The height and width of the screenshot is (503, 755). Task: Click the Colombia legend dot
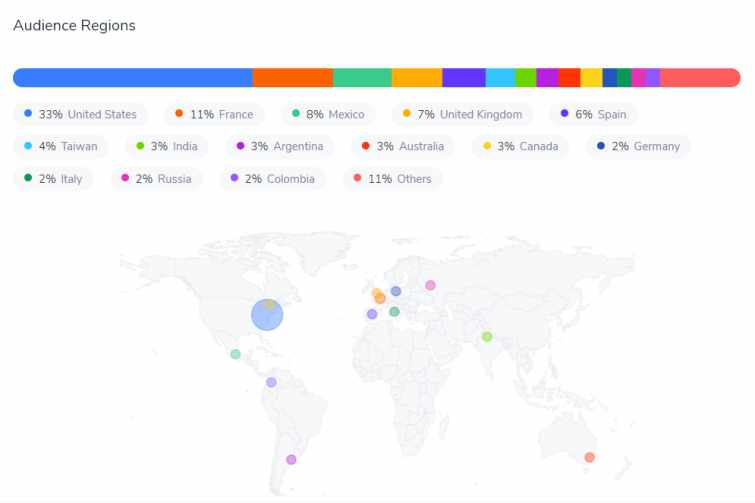[234, 178]
